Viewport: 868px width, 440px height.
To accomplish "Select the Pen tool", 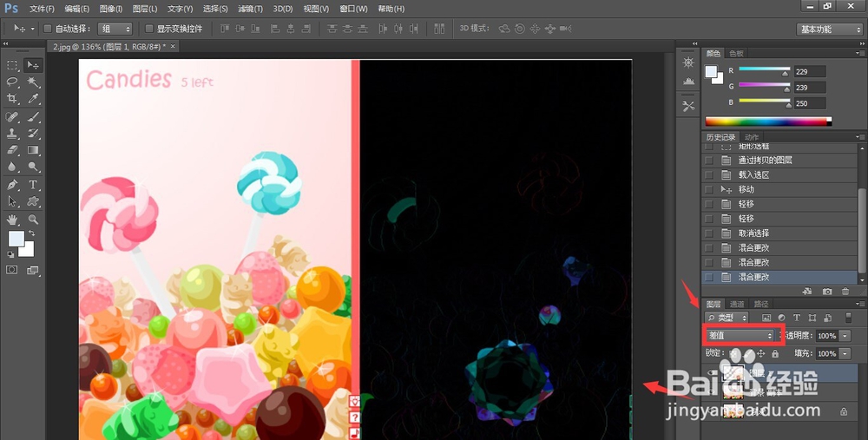I will (x=12, y=185).
